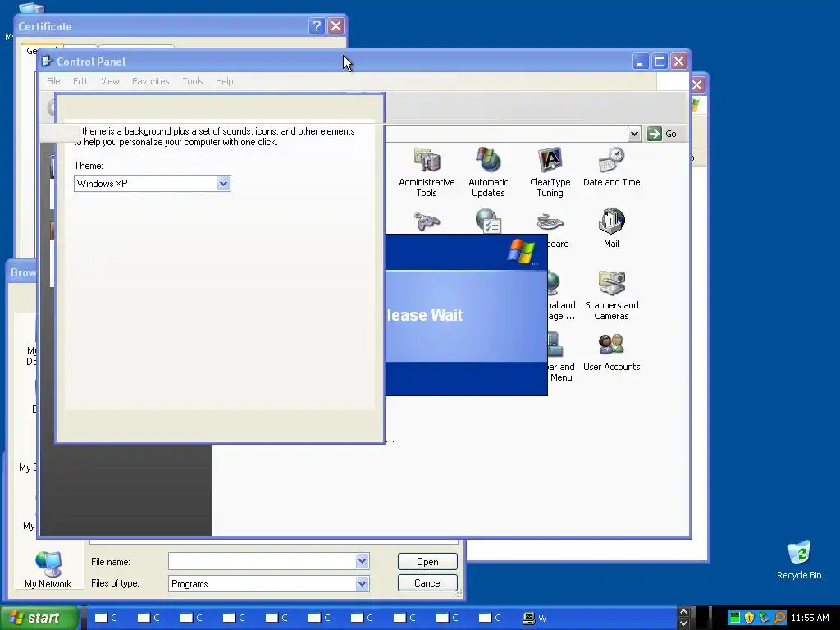Image resolution: width=840 pixels, height=630 pixels.
Task: Maximize the Control Panel window
Action: click(660, 61)
